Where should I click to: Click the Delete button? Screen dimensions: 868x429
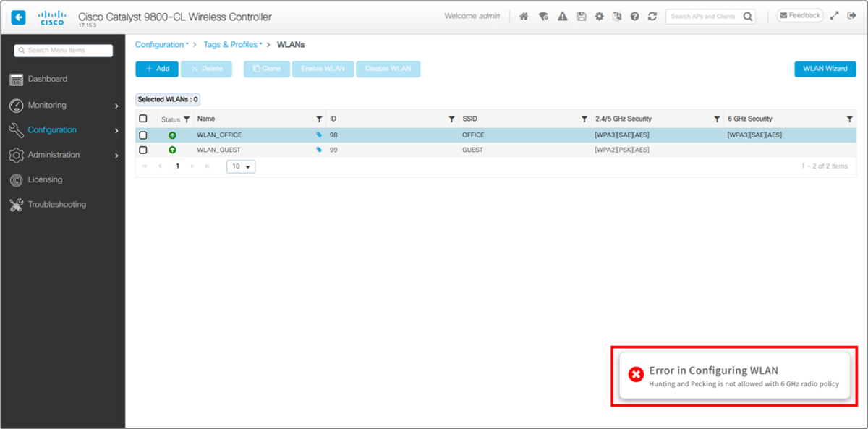click(x=207, y=69)
